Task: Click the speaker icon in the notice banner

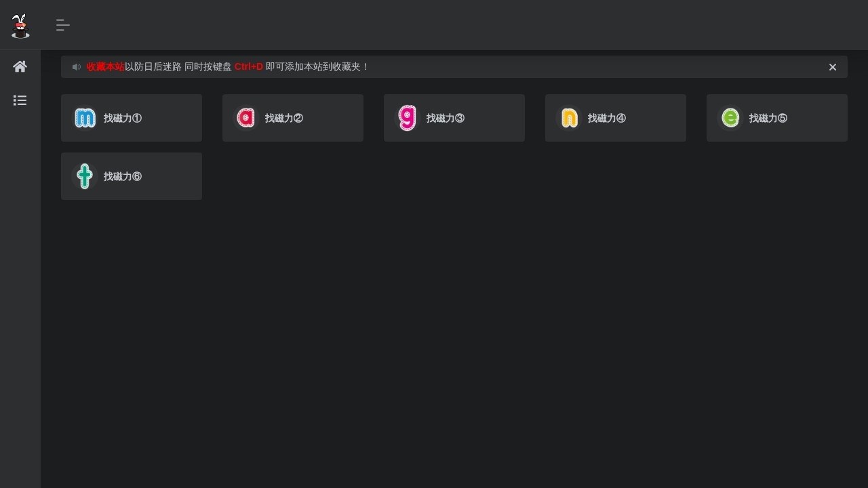Action: [x=76, y=66]
